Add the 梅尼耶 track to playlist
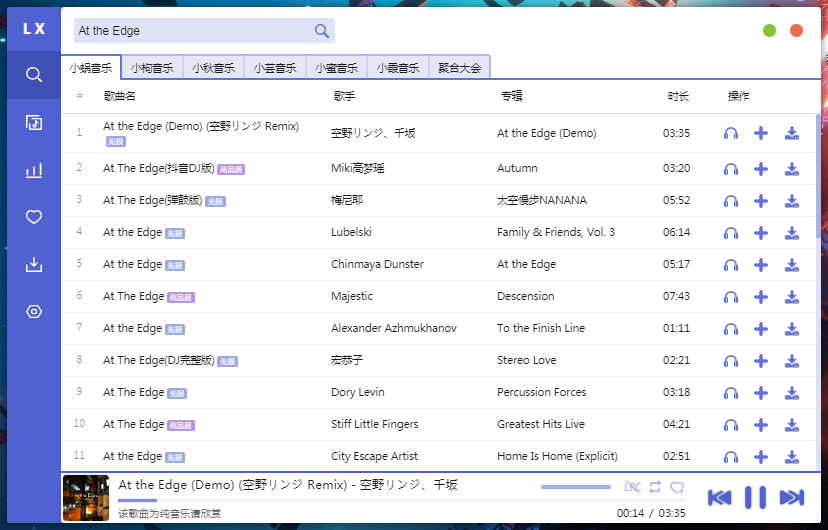The image size is (828, 530). [x=761, y=201]
